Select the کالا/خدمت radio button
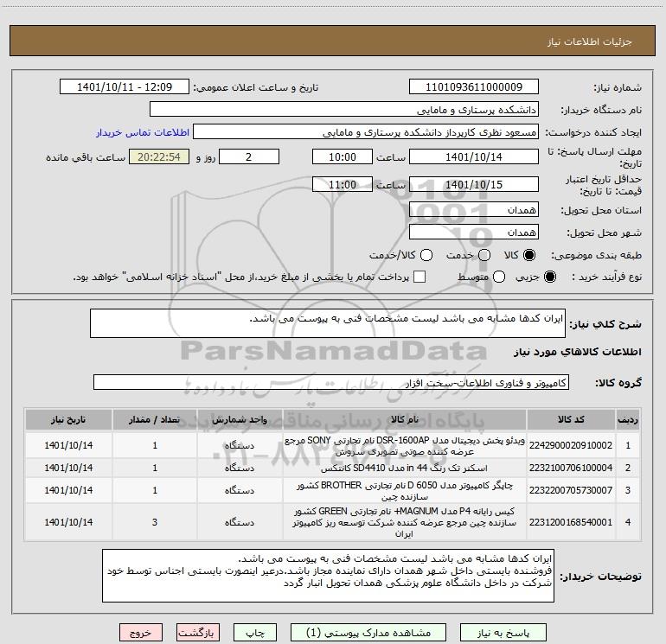 426,255
